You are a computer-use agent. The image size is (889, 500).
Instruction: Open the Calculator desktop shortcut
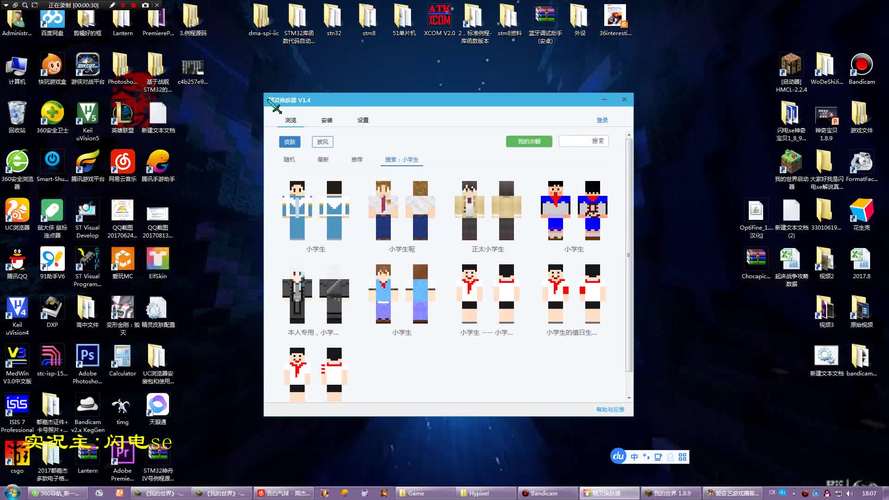click(x=122, y=361)
